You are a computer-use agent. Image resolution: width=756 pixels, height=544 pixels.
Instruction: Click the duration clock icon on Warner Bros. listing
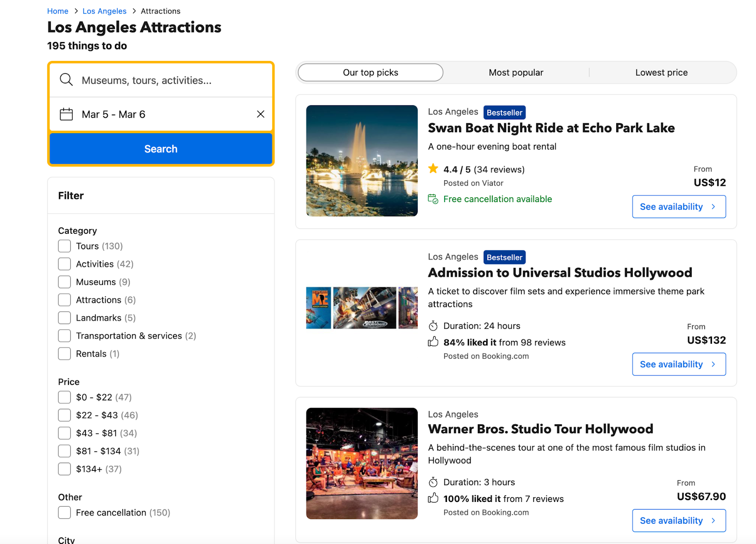pos(433,482)
